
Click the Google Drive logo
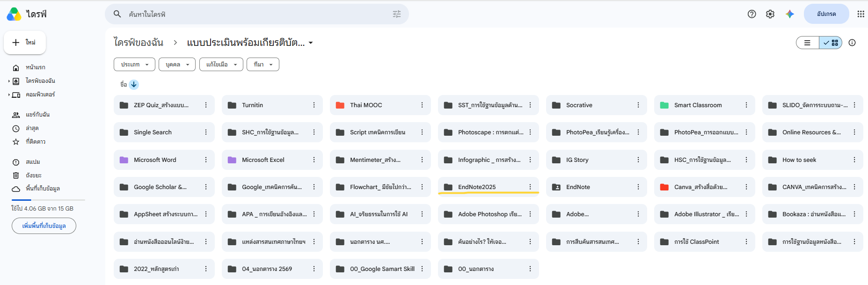(14, 14)
